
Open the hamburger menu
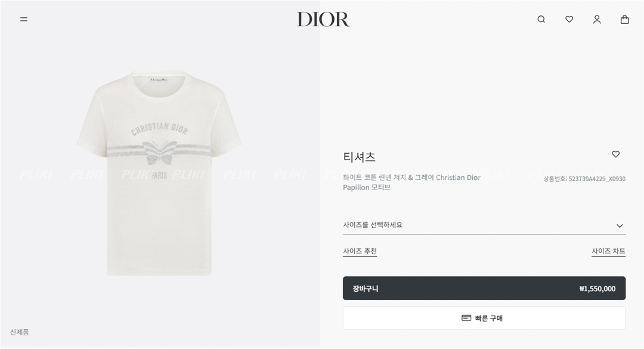point(24,19)
